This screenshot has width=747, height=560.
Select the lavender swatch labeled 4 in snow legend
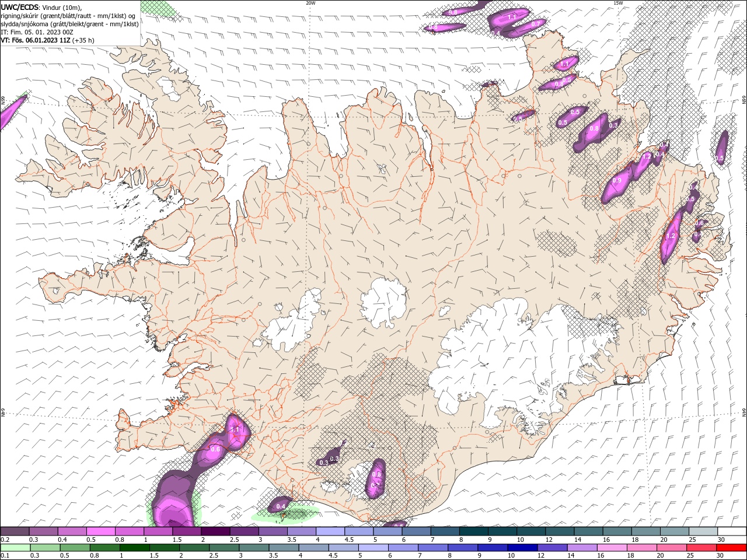pyautogui.click(x=330, y=531)
